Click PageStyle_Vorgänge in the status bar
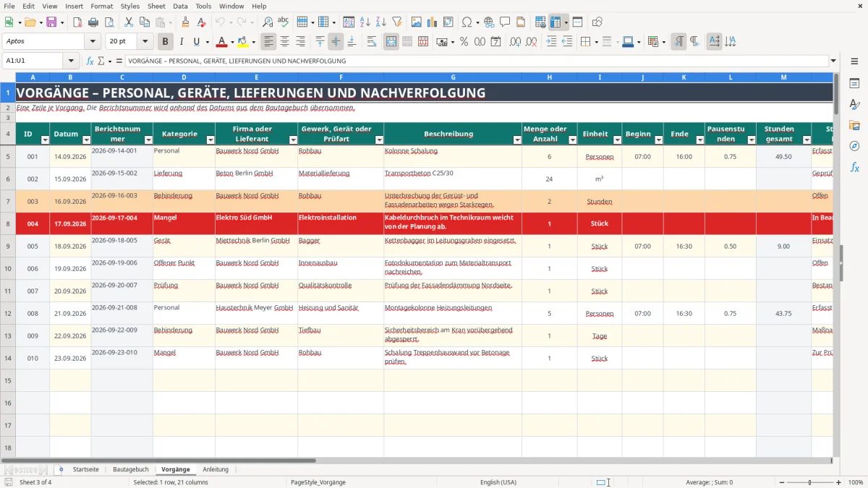 (x=318, y=482)
